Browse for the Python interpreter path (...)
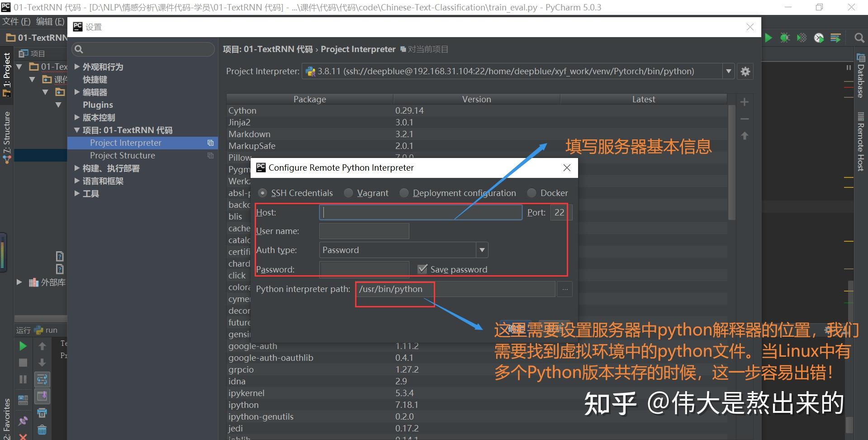 pyautogui.click(x=565, y=289)
